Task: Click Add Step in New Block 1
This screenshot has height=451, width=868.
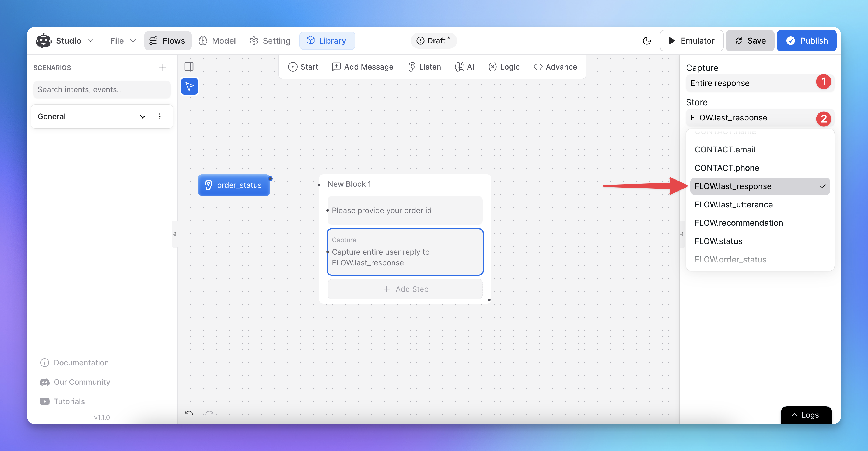Action: pos(405,289)
